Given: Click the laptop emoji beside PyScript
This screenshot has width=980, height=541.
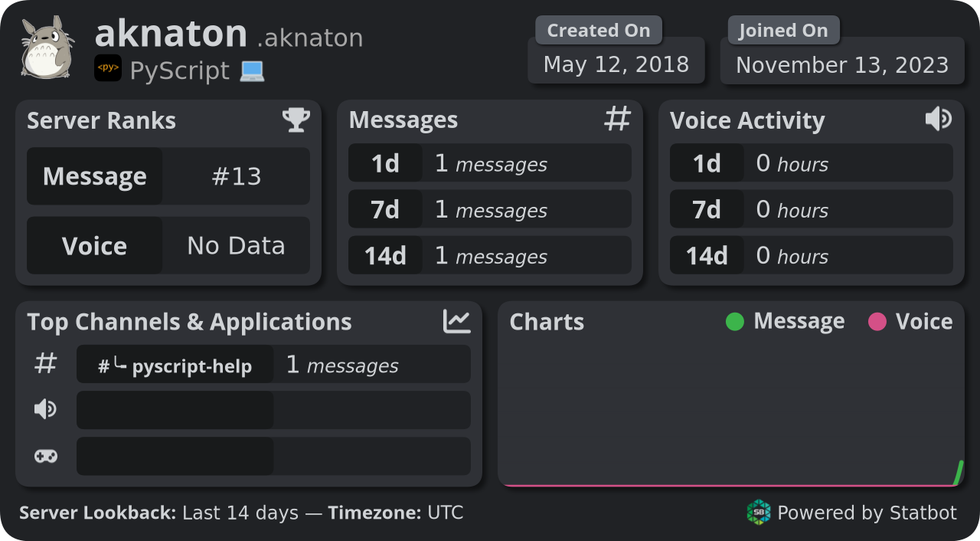Looking at the screenshot, I should (252, 71).
